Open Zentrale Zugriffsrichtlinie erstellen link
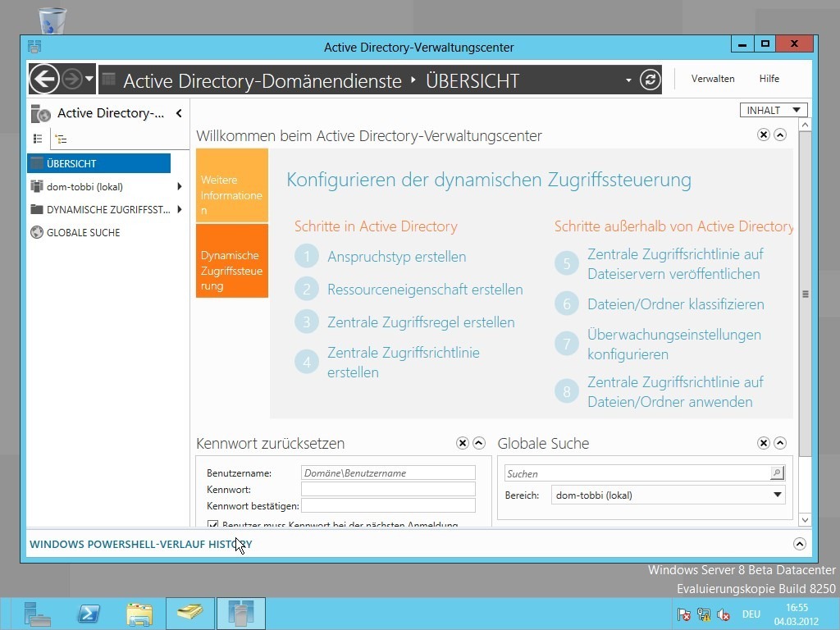The width and height of the screenshot is (840, 630). [404, 362]
